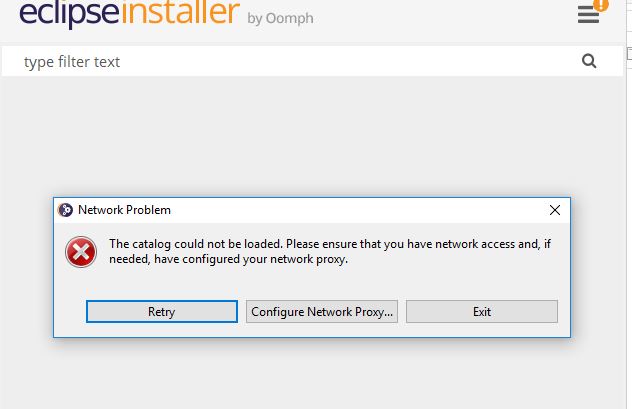Click the Network Problem dialog title
Screen dimensions: 632x409
125,210
